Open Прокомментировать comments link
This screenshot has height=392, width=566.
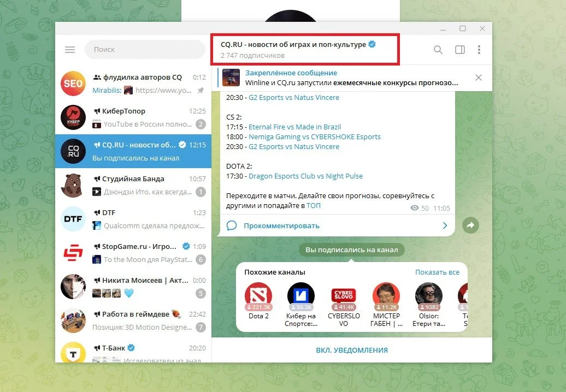pos(281,225)
